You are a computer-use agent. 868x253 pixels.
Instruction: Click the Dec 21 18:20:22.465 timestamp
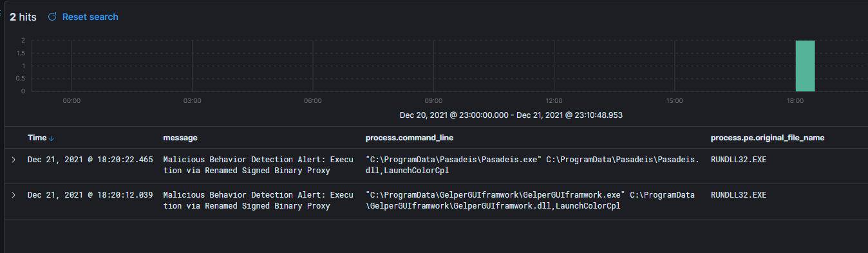coord(90,160)
